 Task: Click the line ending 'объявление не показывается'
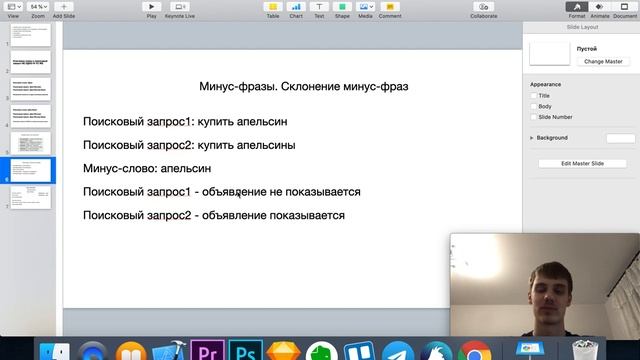(222, 192)
